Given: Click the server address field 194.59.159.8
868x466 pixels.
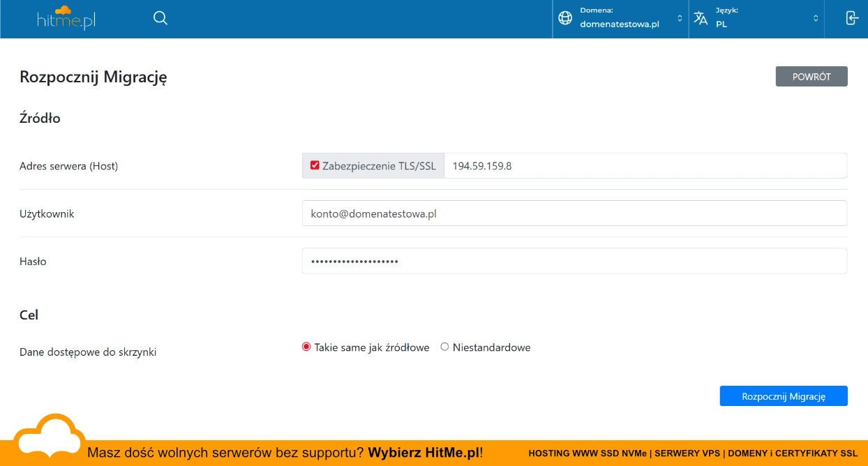Looking at the screenshot, I should pyautogui.click(x=645, y=166).
